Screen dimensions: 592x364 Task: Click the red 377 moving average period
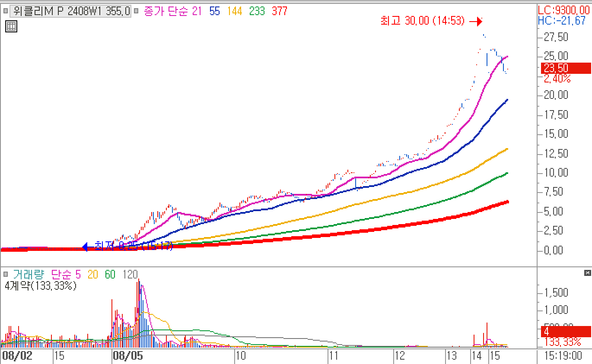[280, 11]
